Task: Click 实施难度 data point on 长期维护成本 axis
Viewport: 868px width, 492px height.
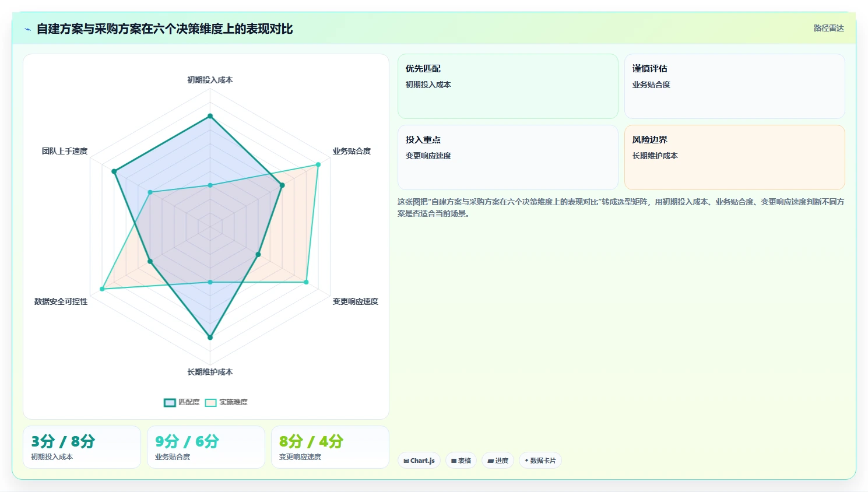Action: coord(210,282)
